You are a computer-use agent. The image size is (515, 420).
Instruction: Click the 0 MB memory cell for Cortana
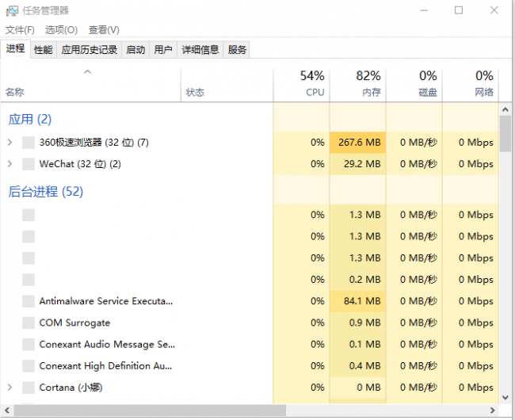point(357,388)
